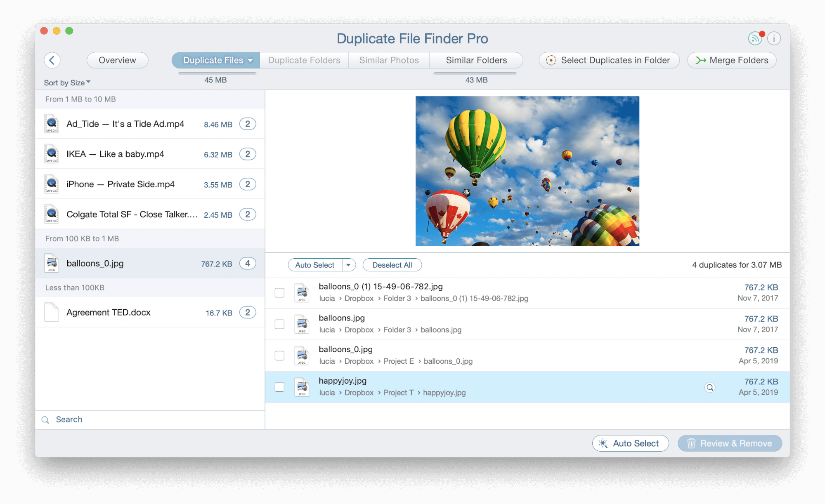825x504 pixels.
Task: Switch to Duplicate Folders tab
Action: click(303, 59)
